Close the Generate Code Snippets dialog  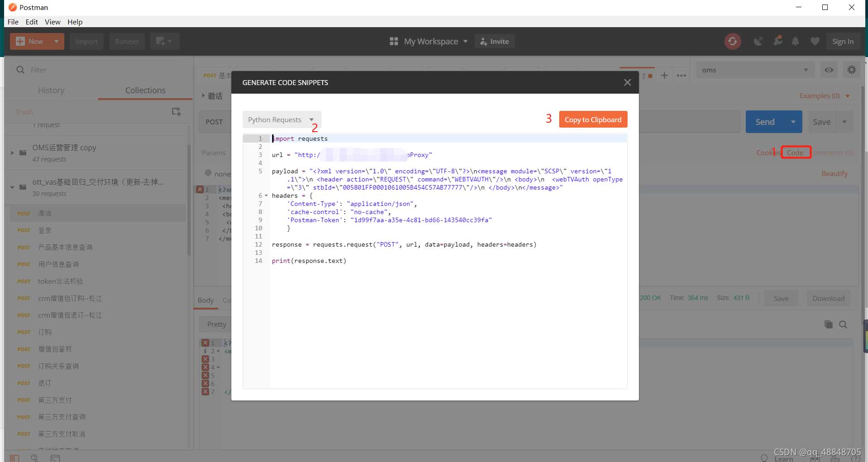[627, 82]
